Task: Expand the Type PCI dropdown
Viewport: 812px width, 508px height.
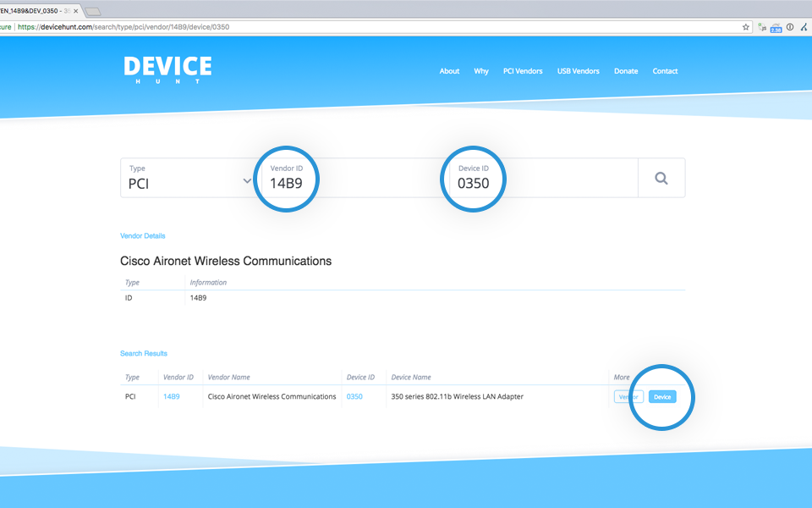Action: coord(189,178)
